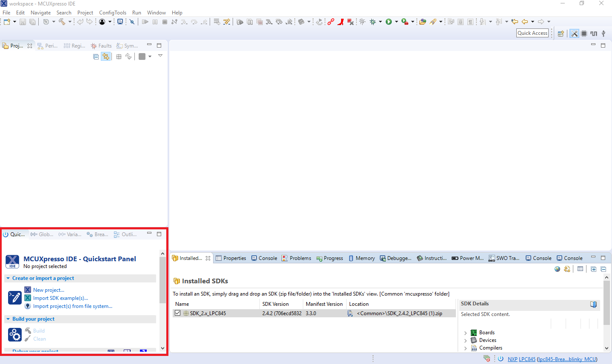Expand the Boards node in SDK Details
Image resolution: width=612 pixels, height=364 pixels.
point(465,333)
